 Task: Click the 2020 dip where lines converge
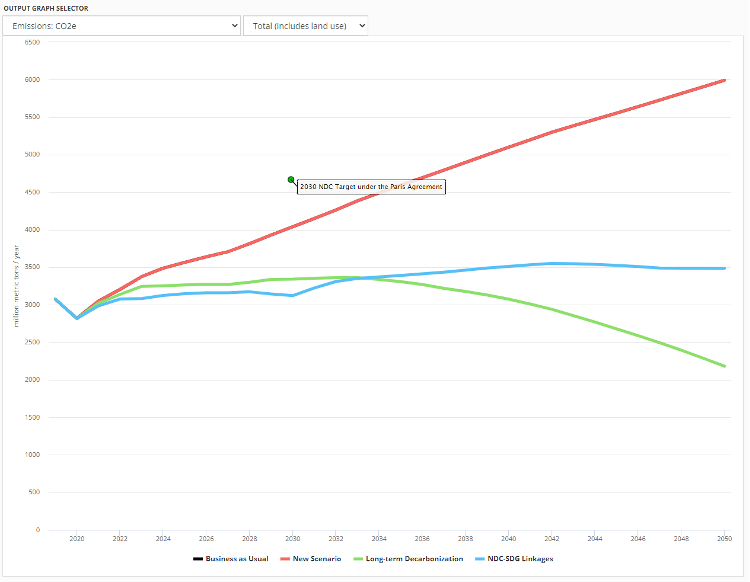pos(77,318)
